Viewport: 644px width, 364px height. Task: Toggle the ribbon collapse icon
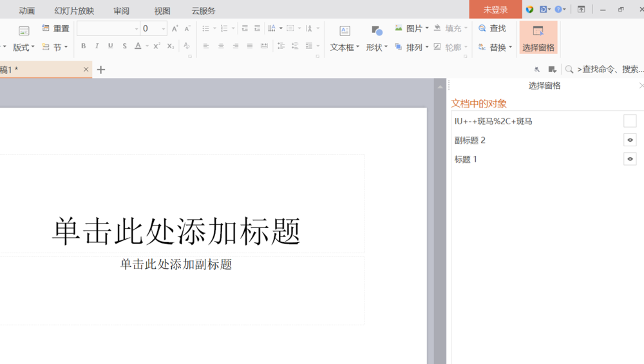pyautogui.click(x=581, y=9)
